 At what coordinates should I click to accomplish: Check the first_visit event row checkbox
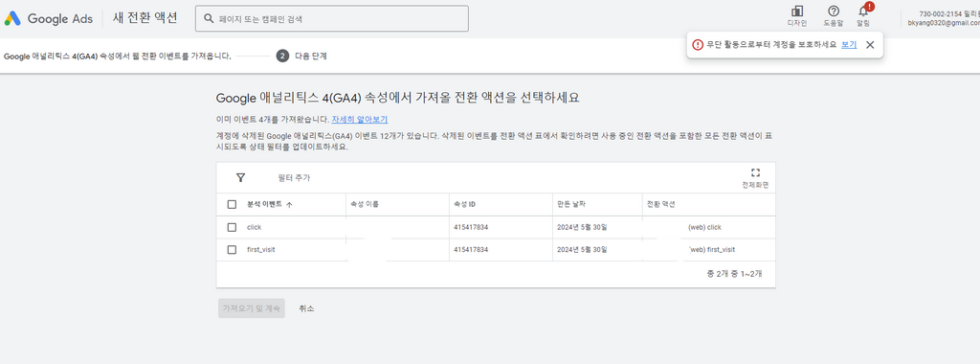coord(232,250)
